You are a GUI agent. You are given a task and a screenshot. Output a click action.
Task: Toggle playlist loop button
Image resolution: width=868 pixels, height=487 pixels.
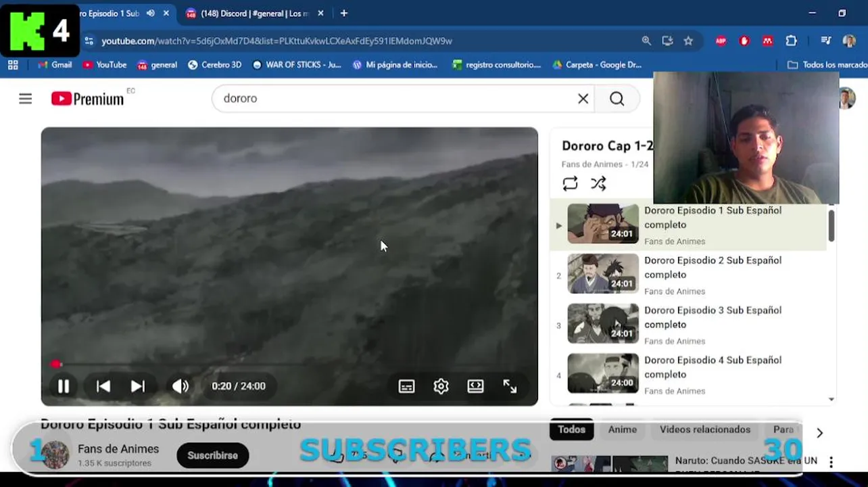coord(570,183)
